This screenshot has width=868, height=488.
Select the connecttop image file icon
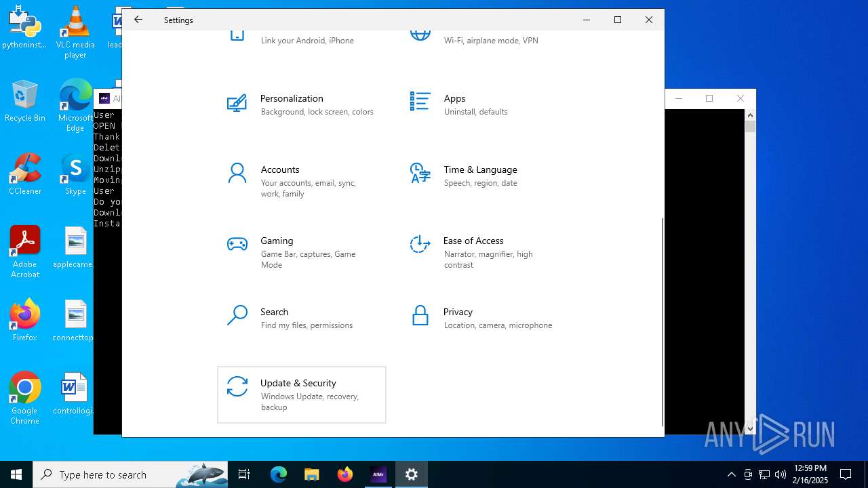(x=73, y=320)
